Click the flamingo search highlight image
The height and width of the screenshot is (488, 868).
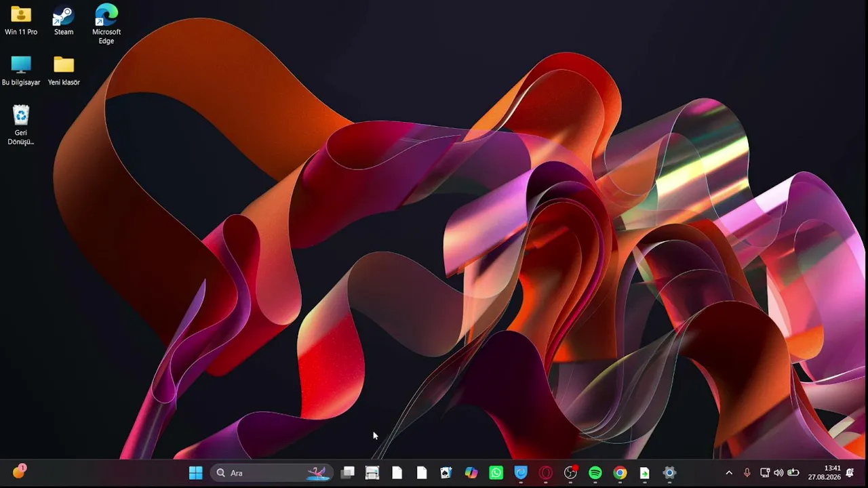click(318, 472)
